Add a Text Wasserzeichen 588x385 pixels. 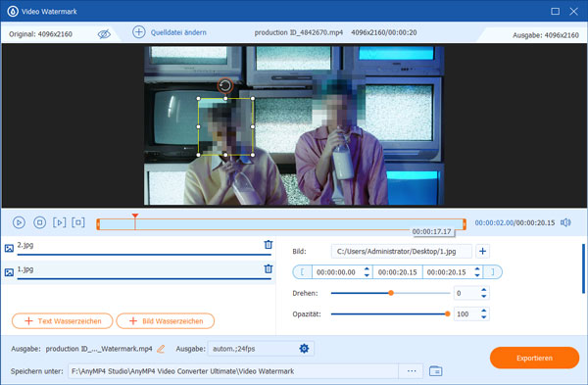[x=63, y=321]
